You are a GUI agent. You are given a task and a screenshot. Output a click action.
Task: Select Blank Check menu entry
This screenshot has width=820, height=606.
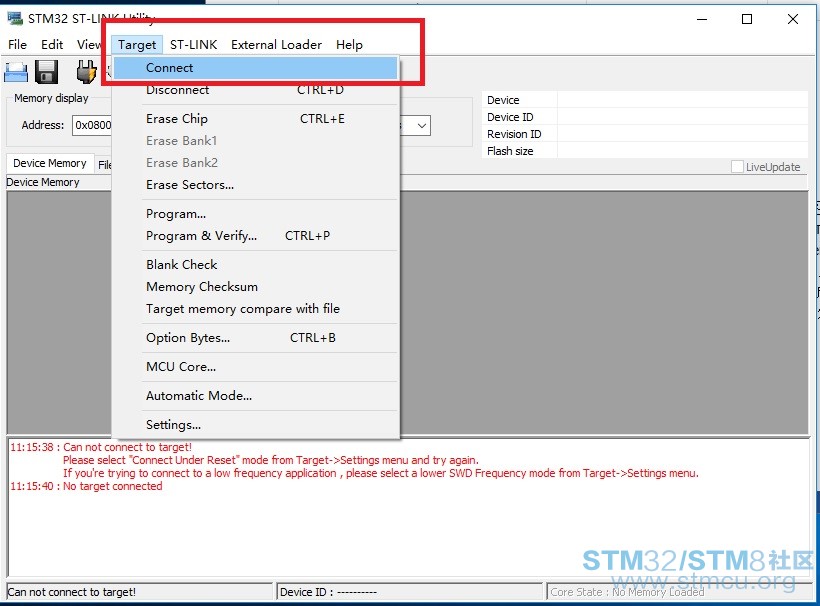click(x=256, y=265)
